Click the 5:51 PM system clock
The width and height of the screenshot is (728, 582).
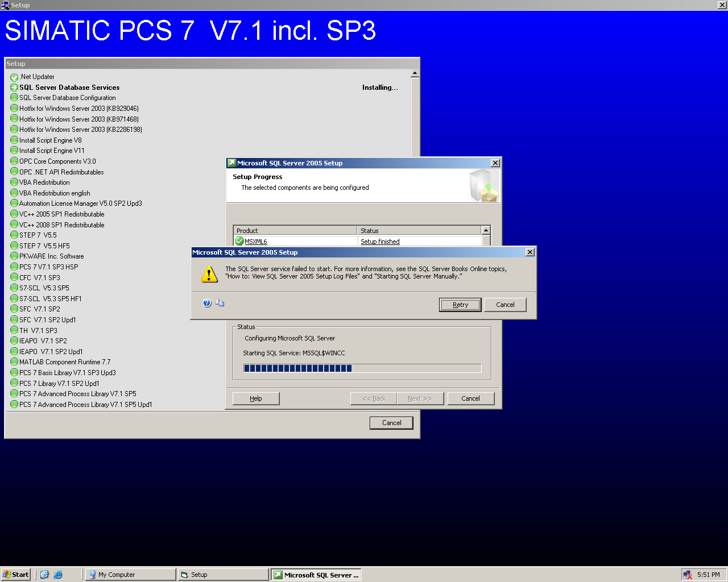tap(709, 575)
